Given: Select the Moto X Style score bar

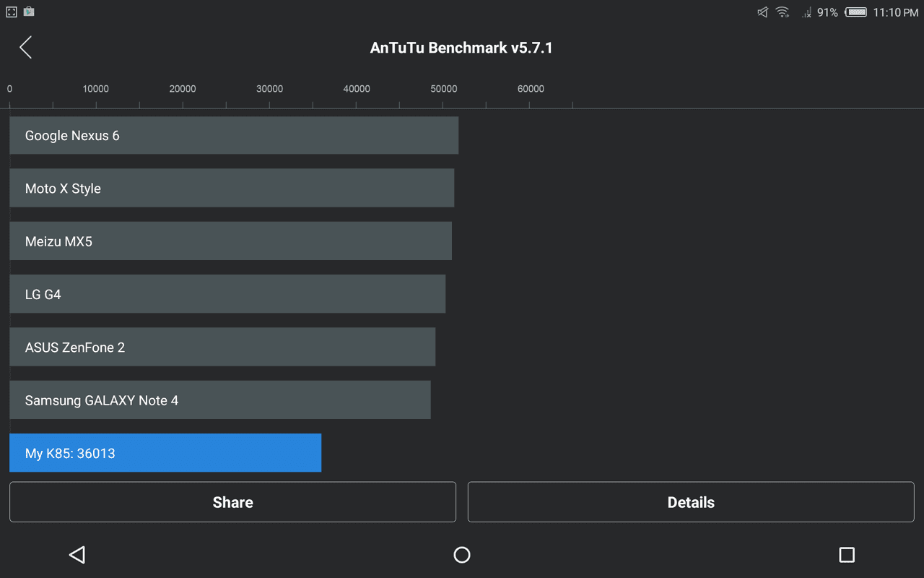Looking at the screenshot, I should pyautogui.click(x=232, y=188).
